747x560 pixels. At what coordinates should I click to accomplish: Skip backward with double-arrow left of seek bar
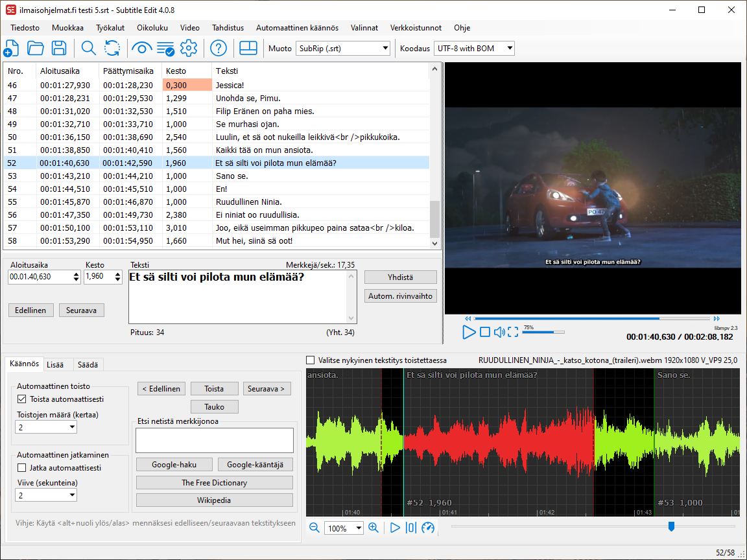click(x=468, y=319)
